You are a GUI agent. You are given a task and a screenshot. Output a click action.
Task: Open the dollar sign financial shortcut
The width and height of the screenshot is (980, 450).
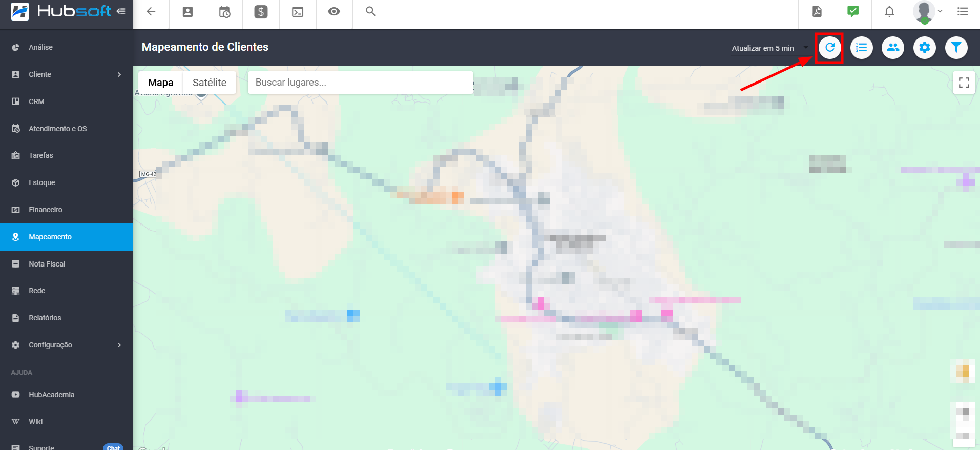(x=261, y=12)
